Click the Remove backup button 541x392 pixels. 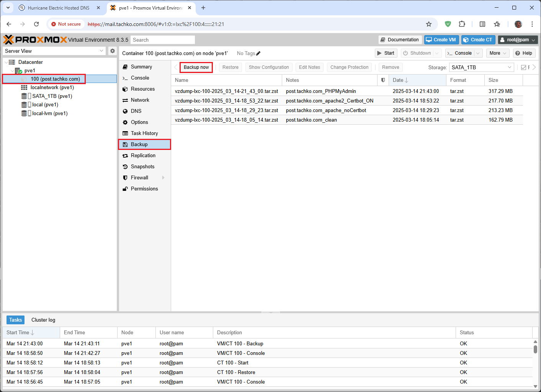click(x=391, y=67)
